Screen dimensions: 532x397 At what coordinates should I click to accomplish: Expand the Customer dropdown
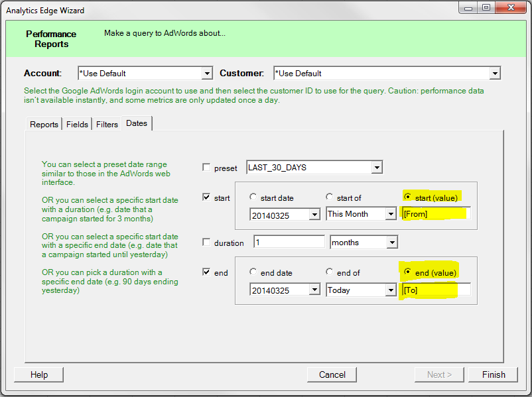494,74
